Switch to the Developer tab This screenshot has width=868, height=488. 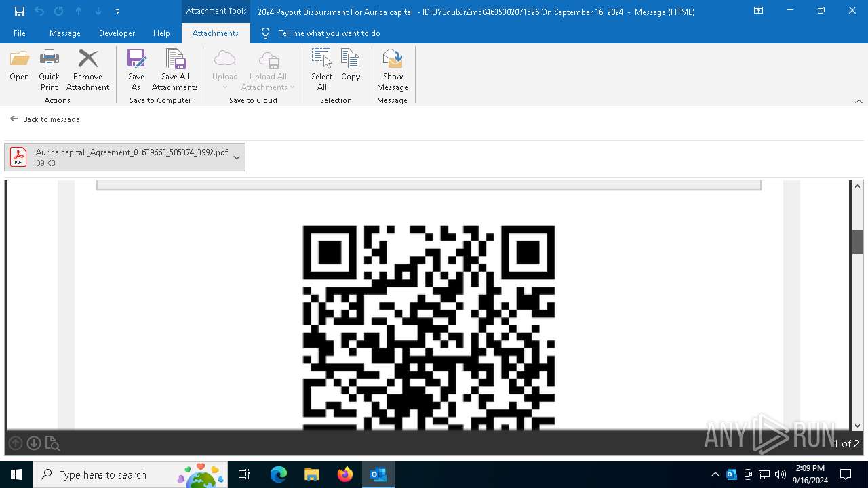[x=117, y=33]
